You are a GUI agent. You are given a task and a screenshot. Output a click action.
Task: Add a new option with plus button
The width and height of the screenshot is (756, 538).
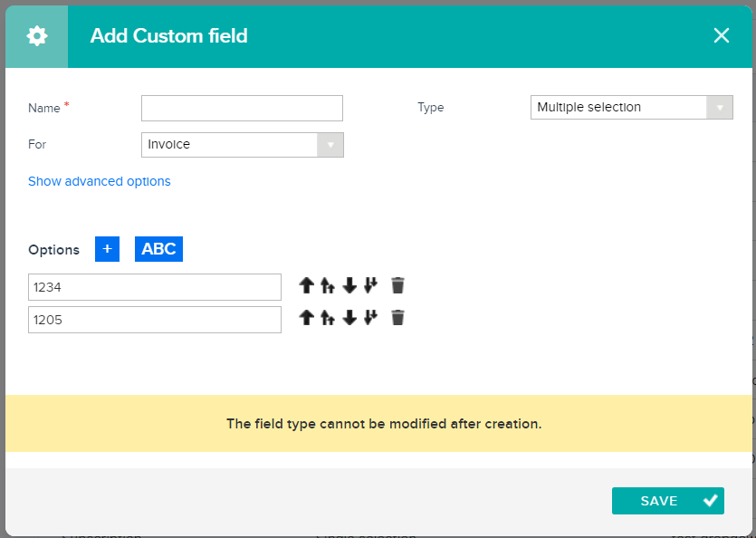(x=107, y=249)
